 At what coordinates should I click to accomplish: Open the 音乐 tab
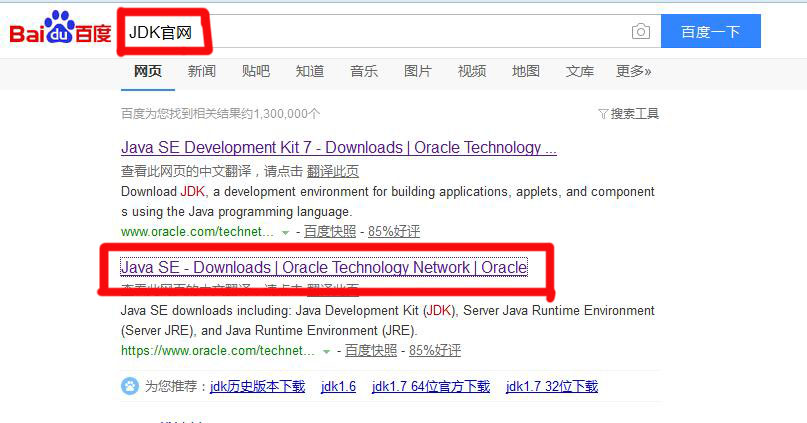[364, 71]
